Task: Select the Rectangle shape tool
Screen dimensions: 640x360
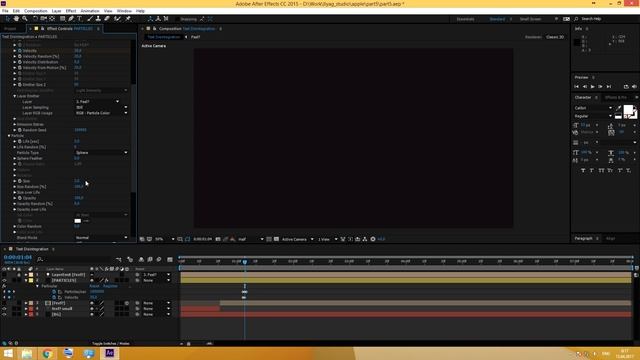Action: click(x=62, y=19)
